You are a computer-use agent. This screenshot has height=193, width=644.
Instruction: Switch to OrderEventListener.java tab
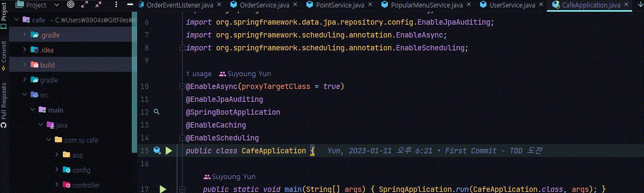pyautogui.click(x=179, y=5)
